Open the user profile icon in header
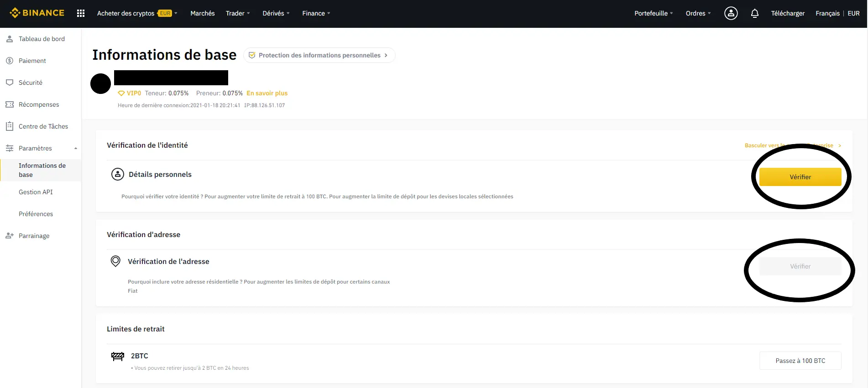The width and height of the screenshot is (868, 388). pyautogui.click(x=731, y=13)
